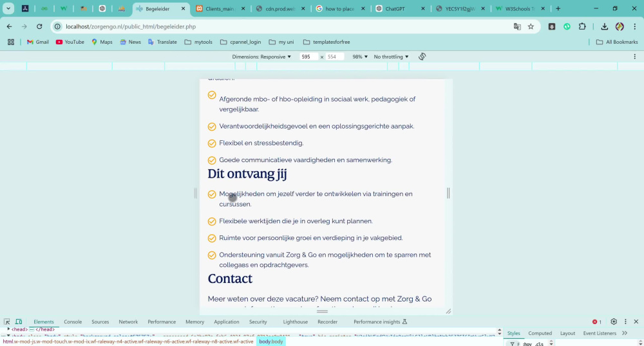Reload the Begeleider page
Viewport: 644px width, 346px height.
coord(39,26)
